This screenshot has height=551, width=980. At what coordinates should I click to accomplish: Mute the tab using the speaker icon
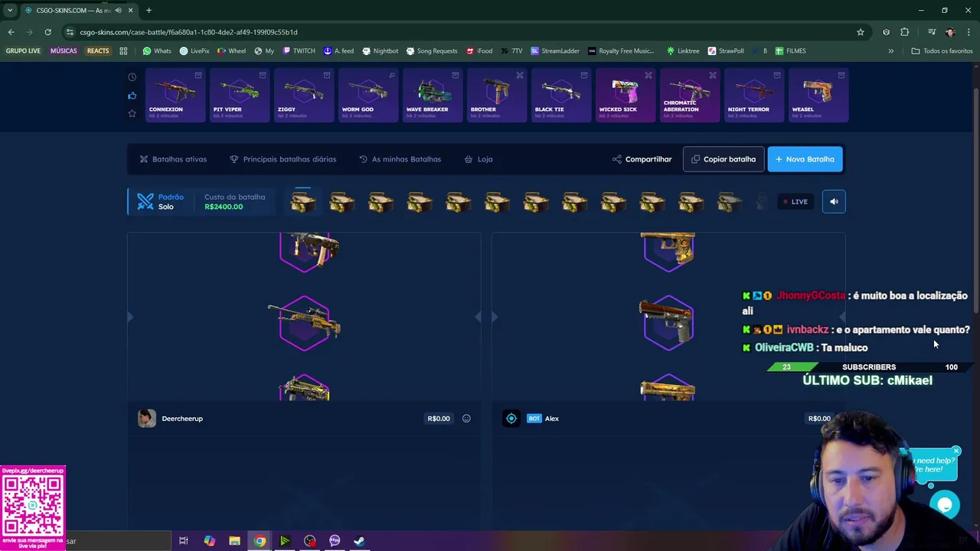pos(118,10)
